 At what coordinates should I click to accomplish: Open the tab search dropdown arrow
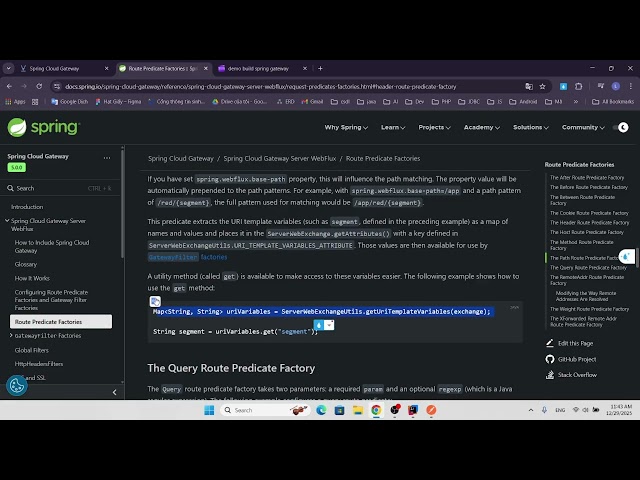8,68
